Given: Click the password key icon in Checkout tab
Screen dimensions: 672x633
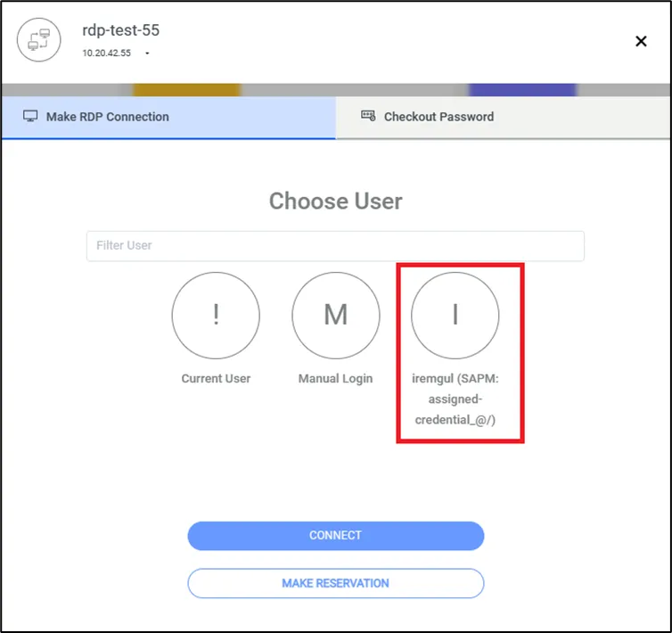Looking at the screenshot, I should click(368, 116).
